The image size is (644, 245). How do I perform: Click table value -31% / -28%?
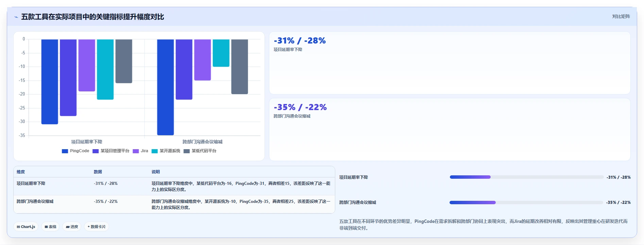pyautogui.click(x=106, y=183)
